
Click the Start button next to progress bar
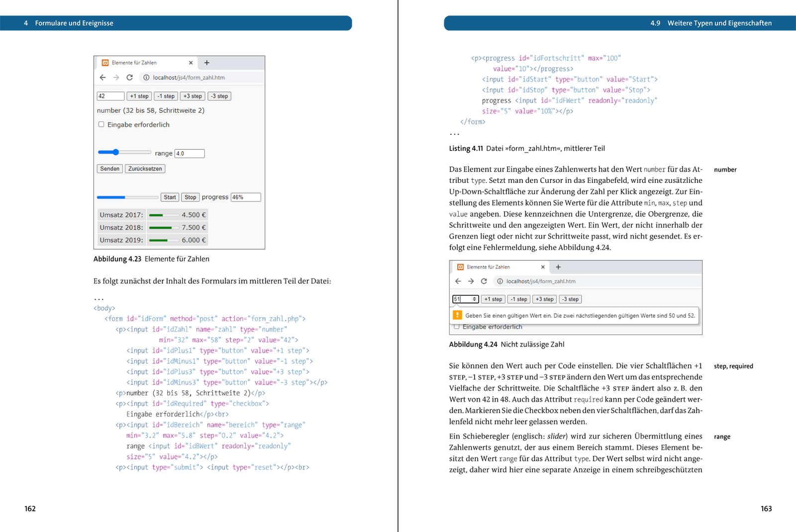click(x=170, y=197)
